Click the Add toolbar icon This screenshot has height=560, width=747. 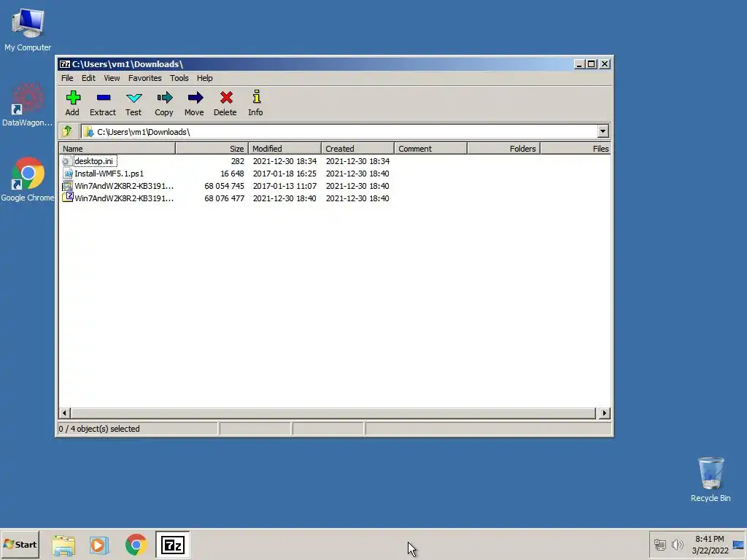click(x=72, y=98)
